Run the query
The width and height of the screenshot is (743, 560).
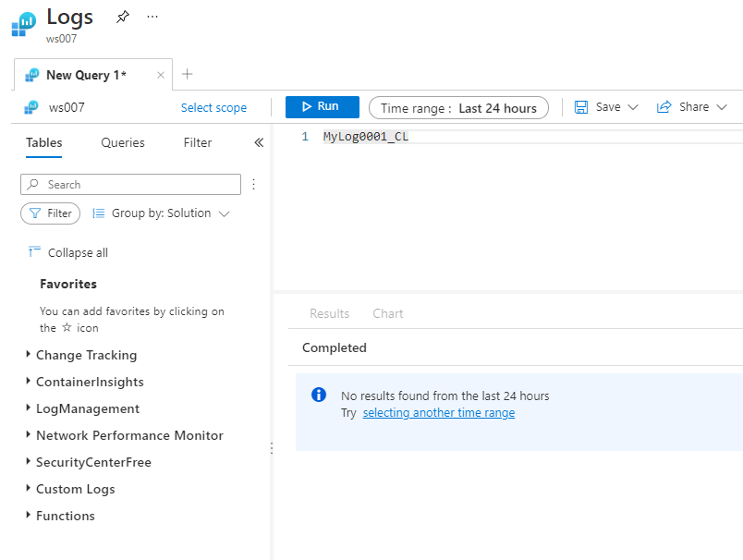322,107
